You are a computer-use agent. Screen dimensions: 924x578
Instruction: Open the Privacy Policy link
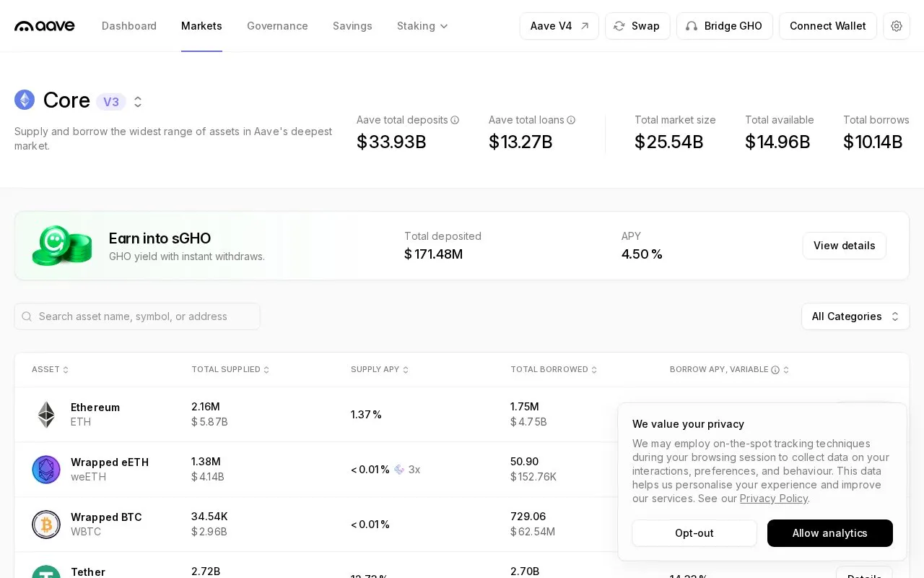click(x=774, y=499)
